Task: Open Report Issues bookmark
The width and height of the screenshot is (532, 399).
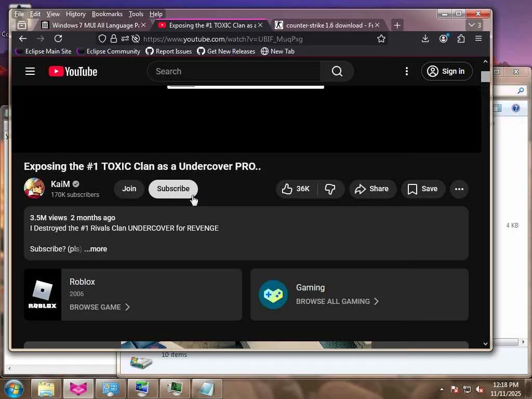Action: click(x=169, y=51)
